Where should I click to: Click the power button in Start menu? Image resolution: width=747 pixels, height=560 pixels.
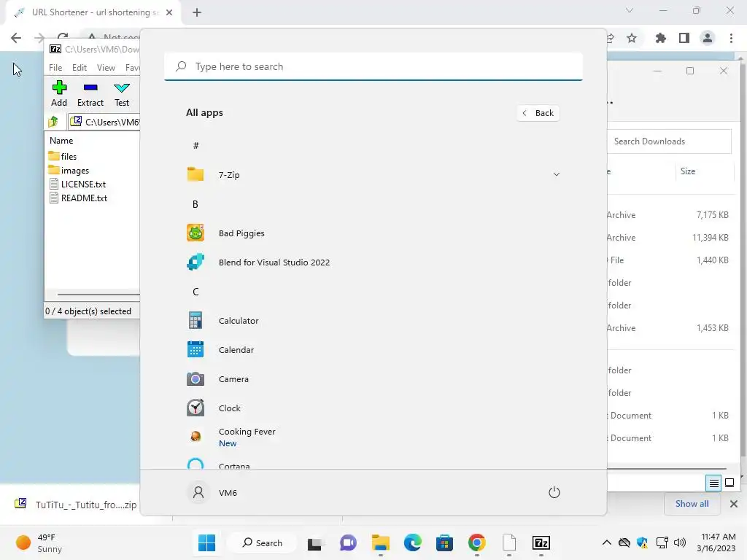[x=554, y=492]
